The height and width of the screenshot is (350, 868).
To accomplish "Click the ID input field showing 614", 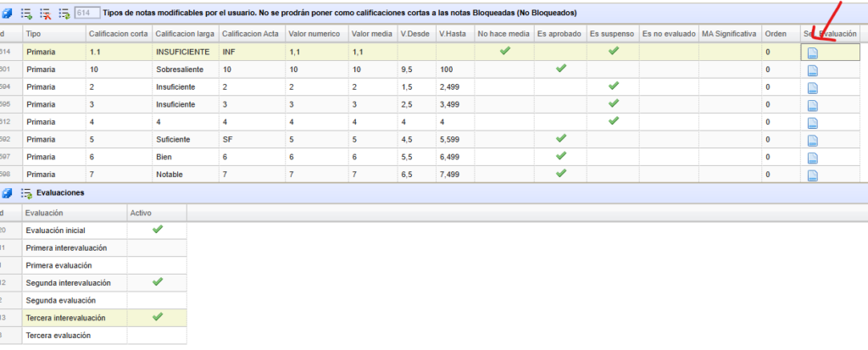I will pyautogui.click(x=86, y=14).
